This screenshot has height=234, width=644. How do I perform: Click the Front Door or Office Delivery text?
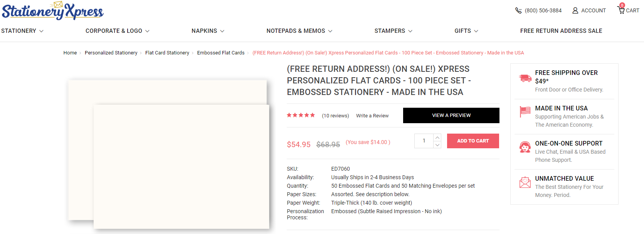click(569, 90)
